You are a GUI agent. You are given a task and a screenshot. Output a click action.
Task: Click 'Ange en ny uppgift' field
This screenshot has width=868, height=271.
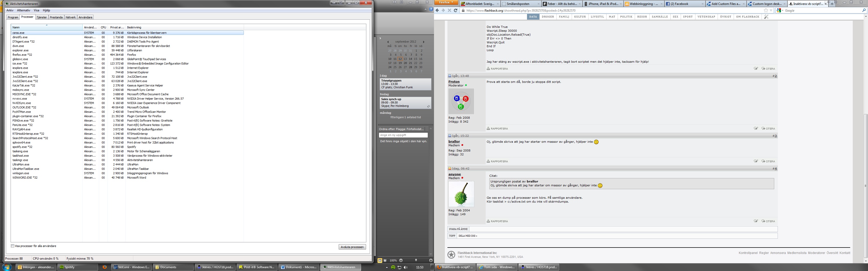403,135
